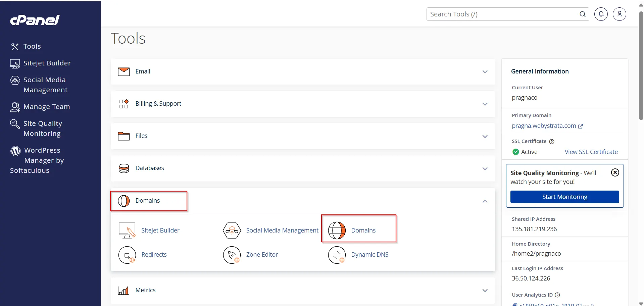This screenshot has height=306, width=644.
Task: Click the scrollbar down arrow
Action: click(x=641, y=303)
